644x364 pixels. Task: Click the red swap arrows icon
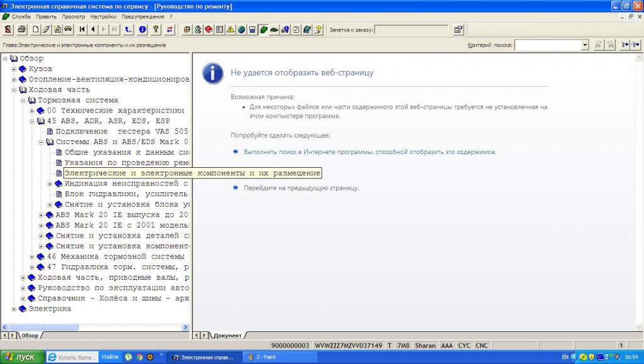coord(170,30)
